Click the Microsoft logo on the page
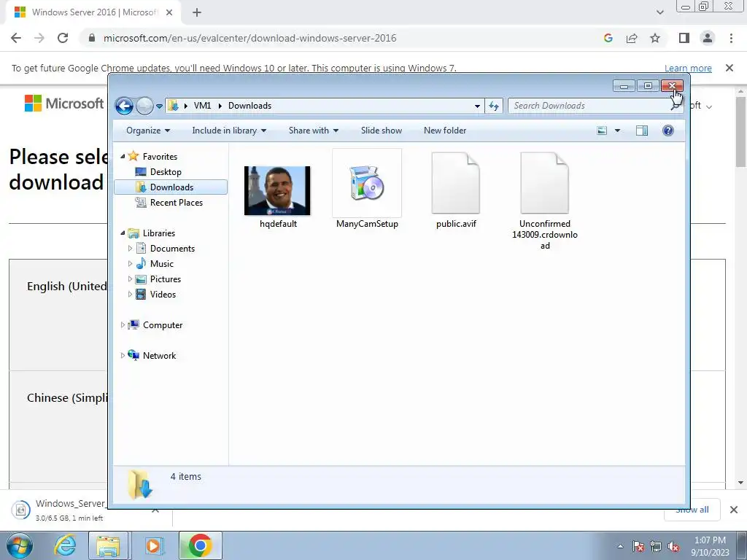The image size is (747, 560). coord(64,104)
